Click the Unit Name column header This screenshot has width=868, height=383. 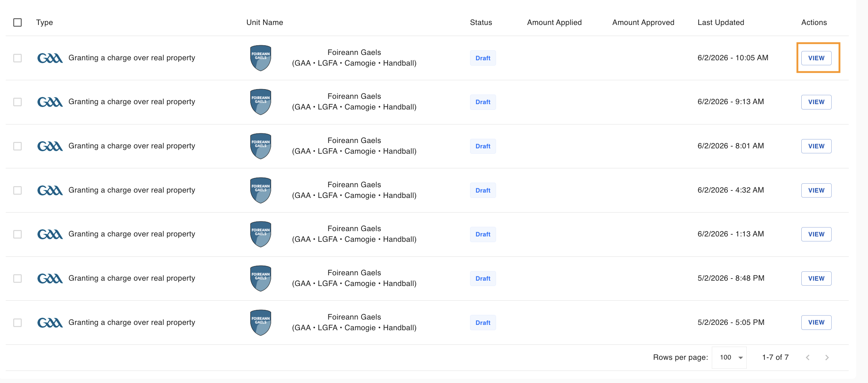coord(265,22)
